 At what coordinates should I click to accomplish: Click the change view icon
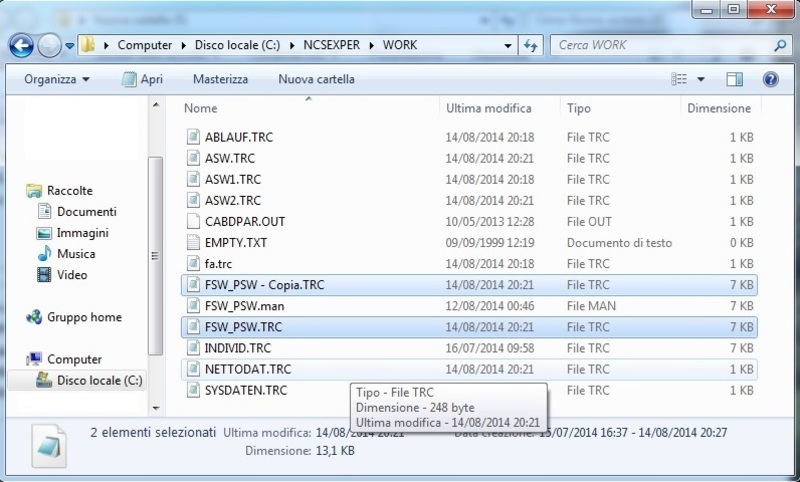[x=680, y=79]
